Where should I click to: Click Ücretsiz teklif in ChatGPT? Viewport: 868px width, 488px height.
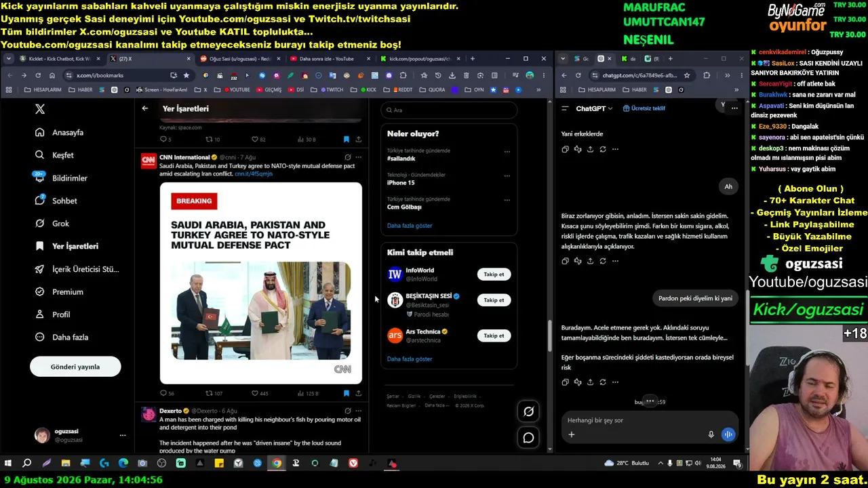point(644,108)
